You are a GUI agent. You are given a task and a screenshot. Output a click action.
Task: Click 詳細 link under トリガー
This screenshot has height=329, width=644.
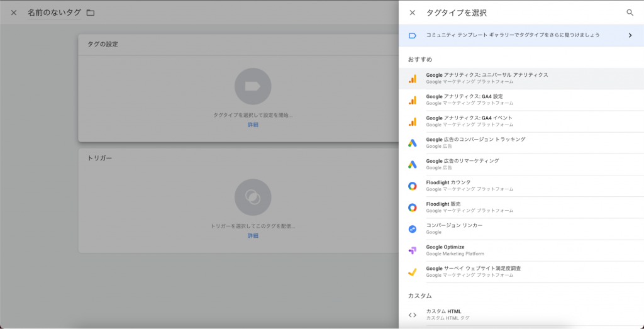(x=253, y=236)
